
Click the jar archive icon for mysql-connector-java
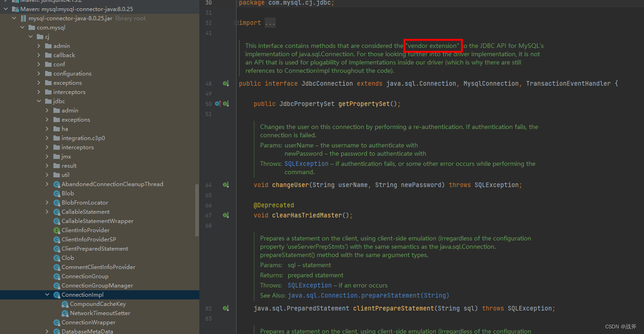(23, 18)
